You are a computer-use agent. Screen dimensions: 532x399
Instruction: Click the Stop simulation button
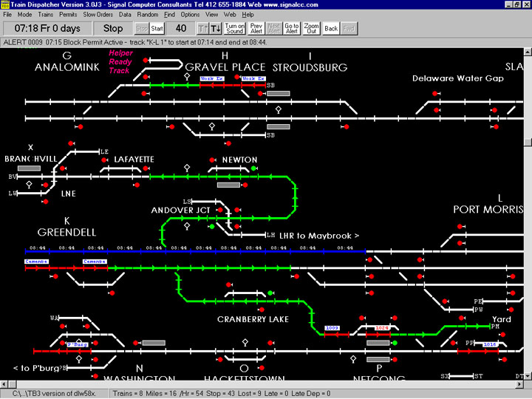pos(113,28)
